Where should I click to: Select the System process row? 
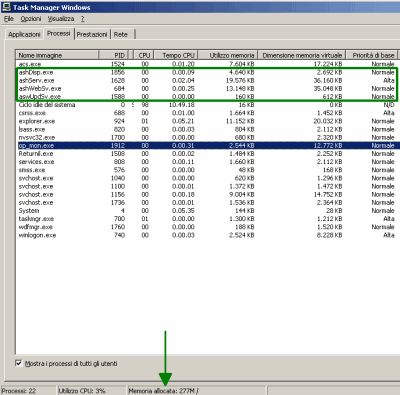(x=207, y=211)
